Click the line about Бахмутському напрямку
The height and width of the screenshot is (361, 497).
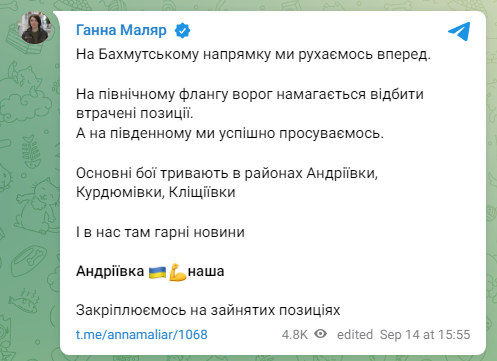[x=253, y=54]
